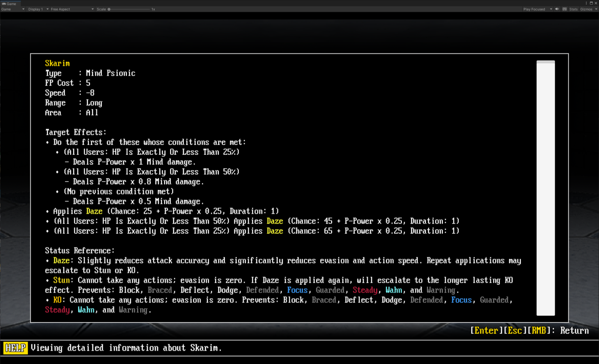
Task: Click the [RMB] return key hint
Action: [539, 331]
